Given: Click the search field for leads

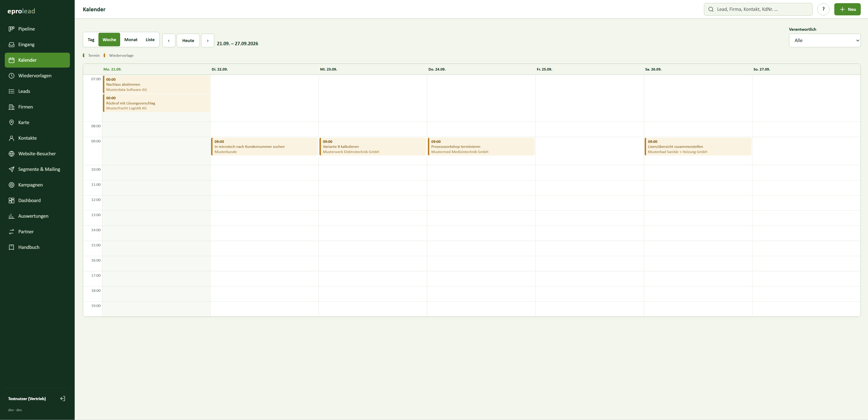Looking at the screenshot, I should (758, 9).
